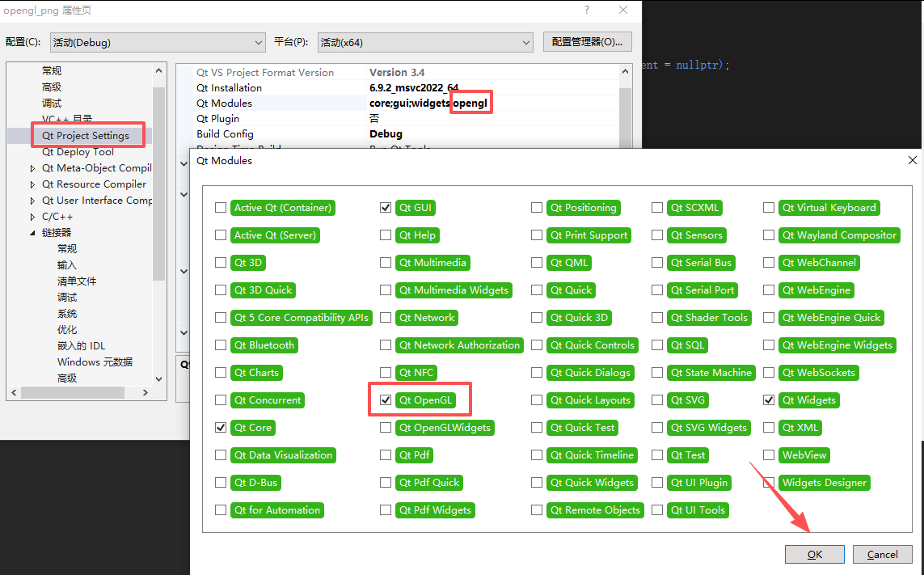Click tree horizontal scroll right arrow
Image resolution: width=924 pixels, height=575 pixels.
click(146, 392)
